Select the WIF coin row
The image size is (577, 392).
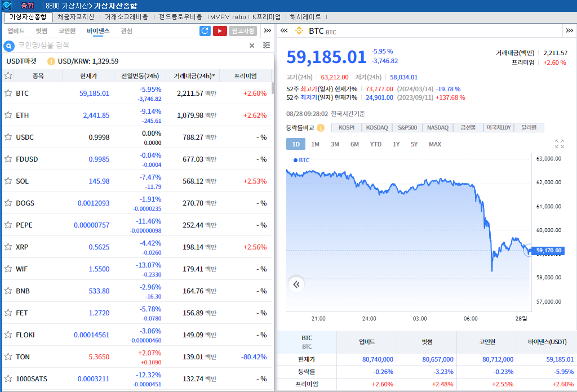tap(137, 269)
